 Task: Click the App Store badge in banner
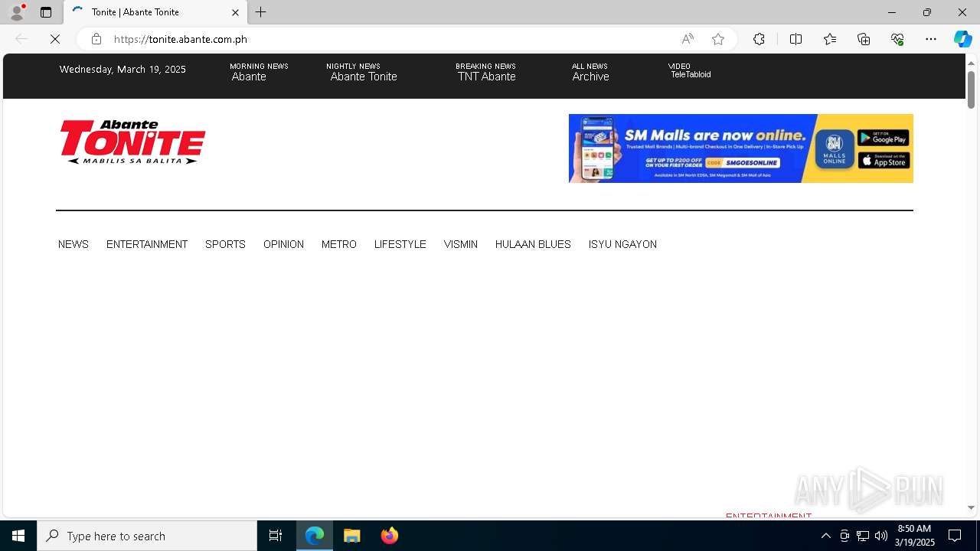pyautogui.click(x=884, y=161)
